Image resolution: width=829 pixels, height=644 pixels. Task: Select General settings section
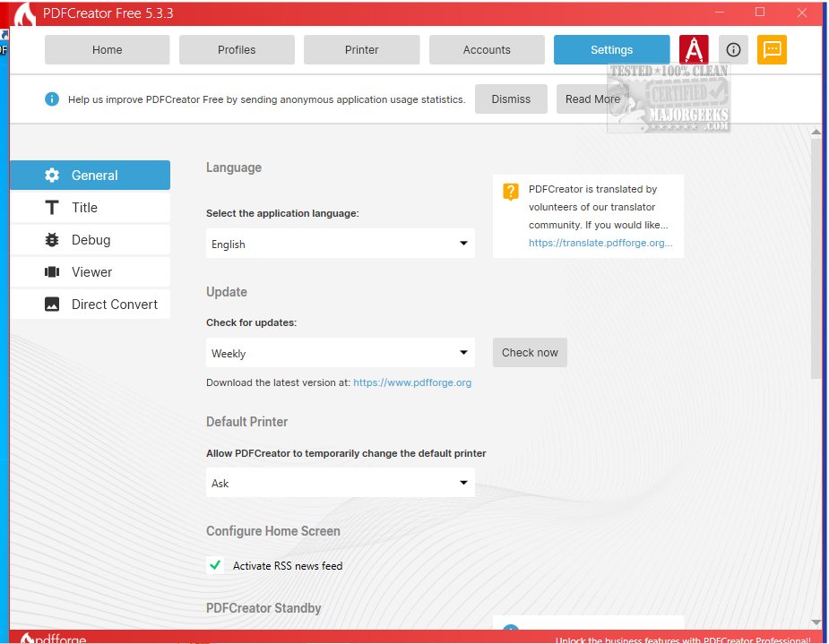click(91, 175)
